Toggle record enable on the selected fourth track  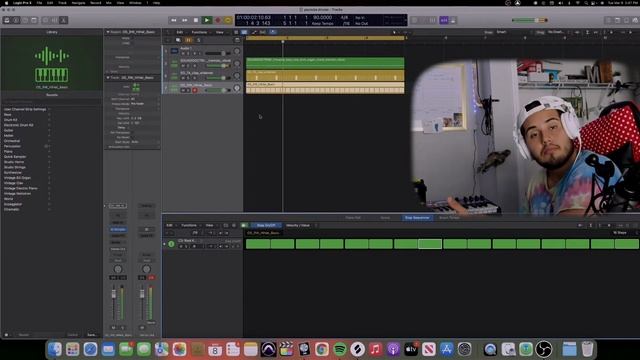click(195, 90)
